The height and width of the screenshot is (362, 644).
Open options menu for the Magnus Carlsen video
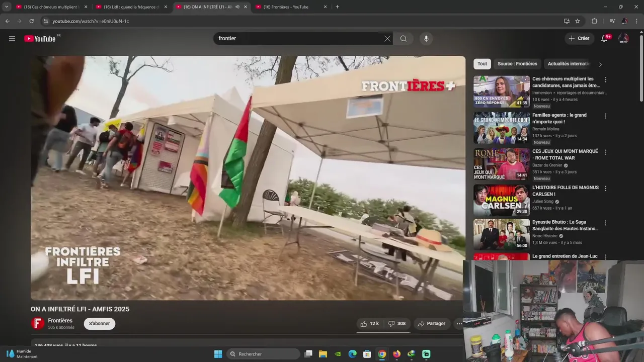click(x=606, y=189)
